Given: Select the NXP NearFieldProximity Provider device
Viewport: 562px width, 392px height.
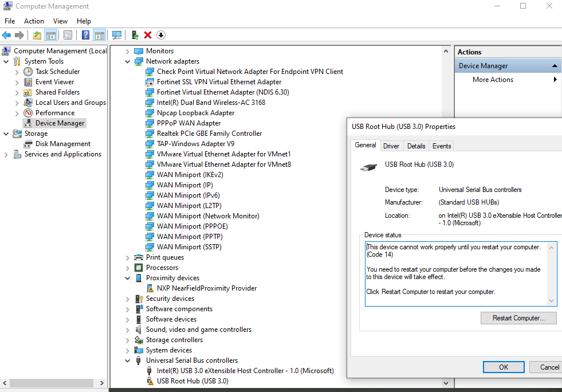Looking at the screenshot, I should pyautogui.click(x=206, y=288).
